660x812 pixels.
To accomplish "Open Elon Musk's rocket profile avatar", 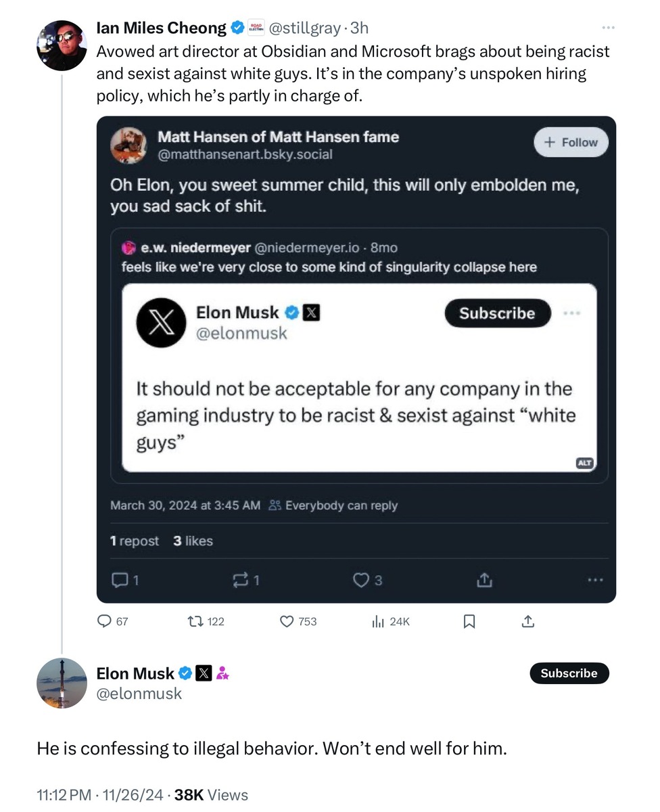I will [x=62, y=683].
